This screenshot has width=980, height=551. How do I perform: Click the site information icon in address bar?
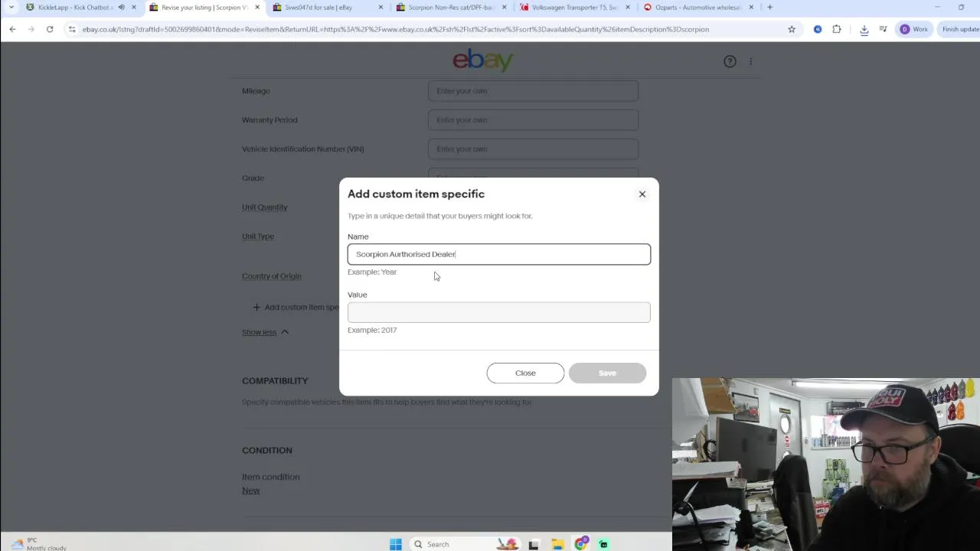72,29
